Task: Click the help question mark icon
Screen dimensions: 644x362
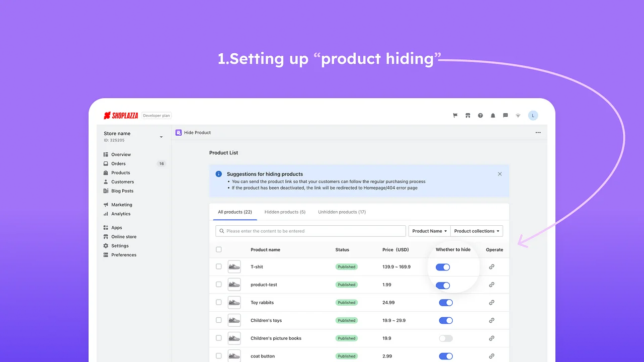Action: tap(480, 115)
